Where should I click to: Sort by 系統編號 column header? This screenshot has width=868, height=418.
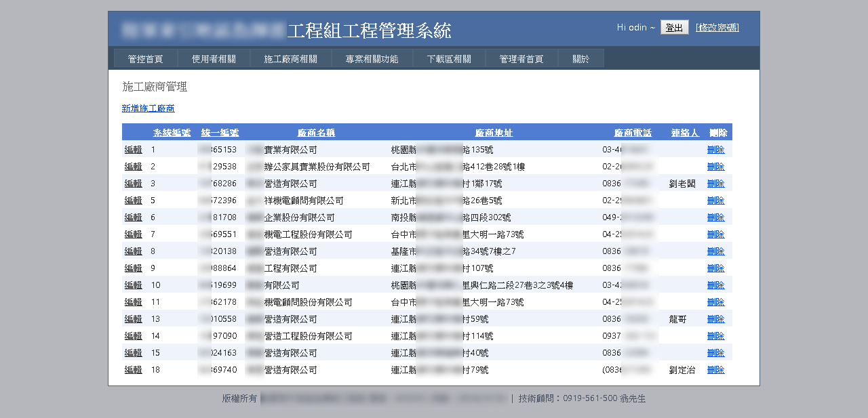172,133
